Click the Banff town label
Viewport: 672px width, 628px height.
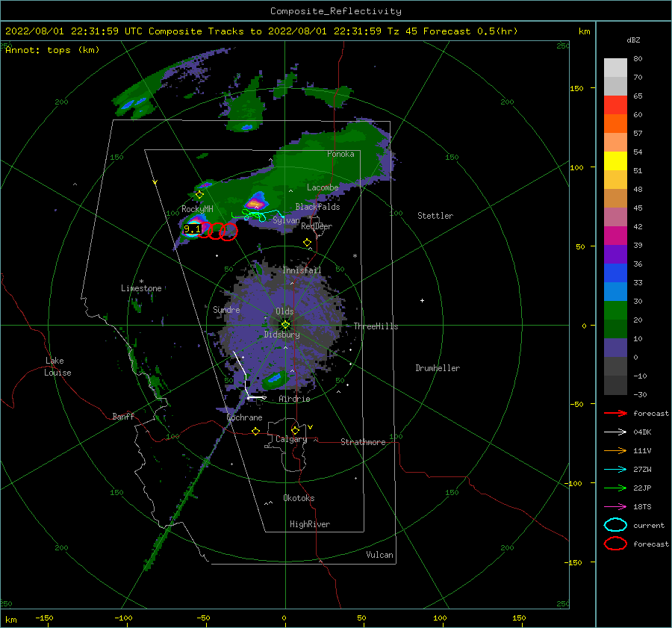point(123,416)
